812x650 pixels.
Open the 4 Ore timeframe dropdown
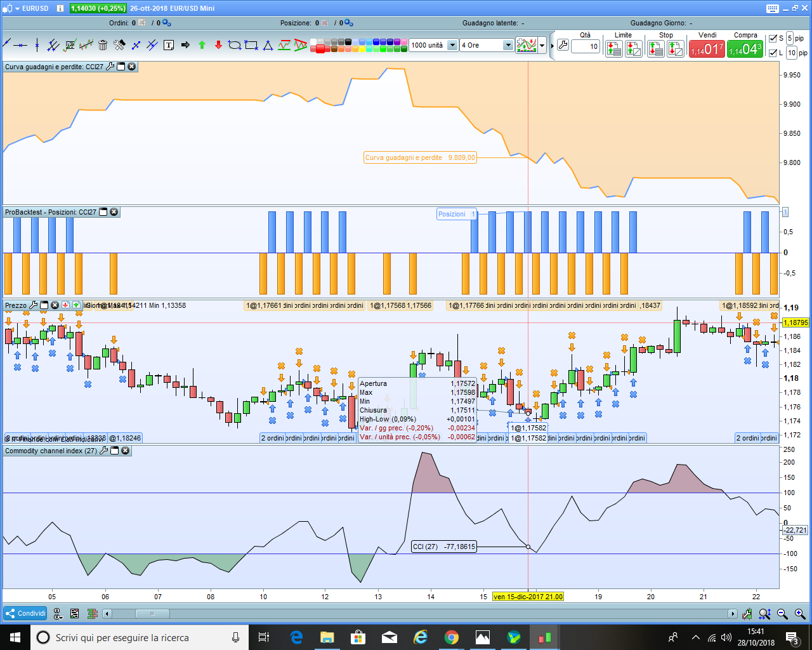[508, 45]
